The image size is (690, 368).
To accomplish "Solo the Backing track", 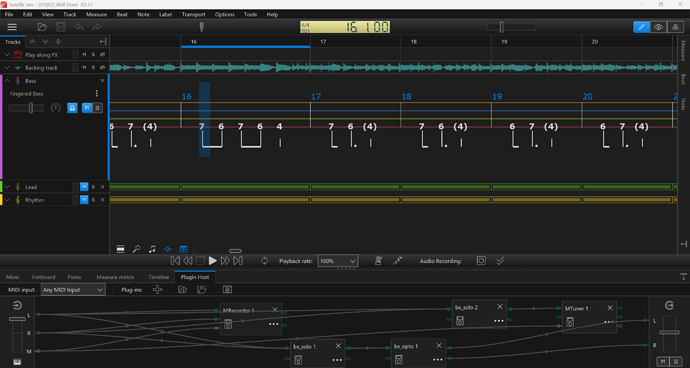I will 93,68.
